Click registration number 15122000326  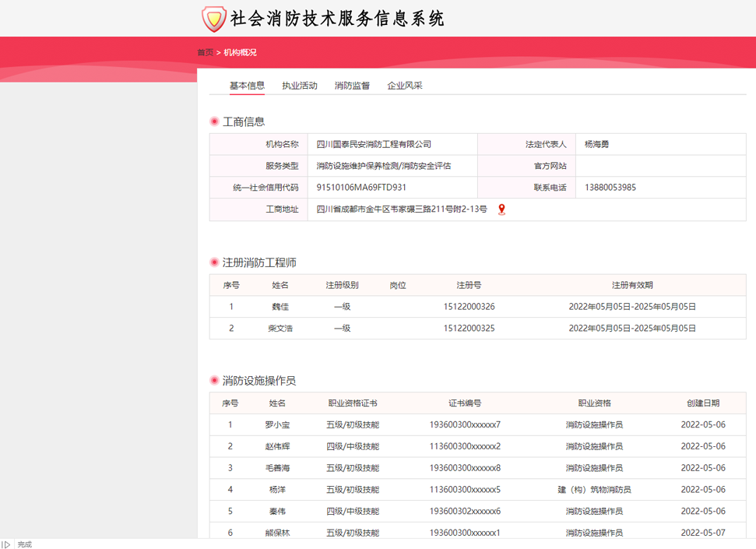point(469,307)
